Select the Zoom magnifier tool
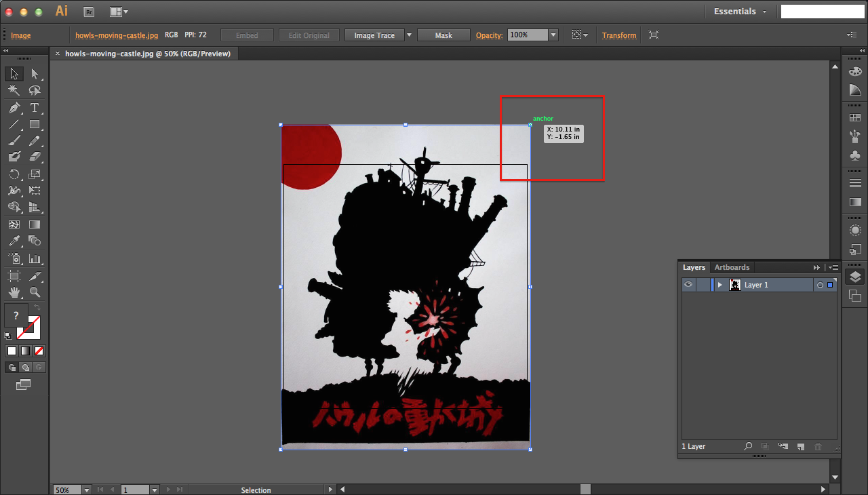The width and height of the screenshot is (868, 495). [x=35, y=293]
